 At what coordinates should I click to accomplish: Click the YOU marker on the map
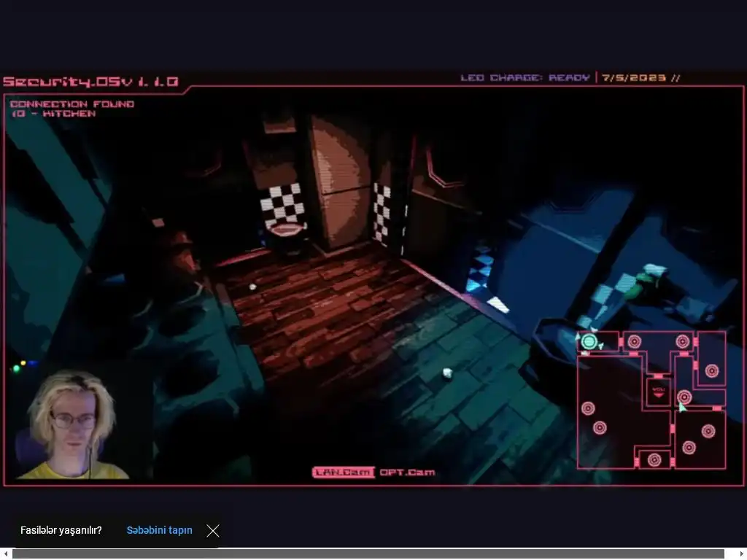click(659, 392)
